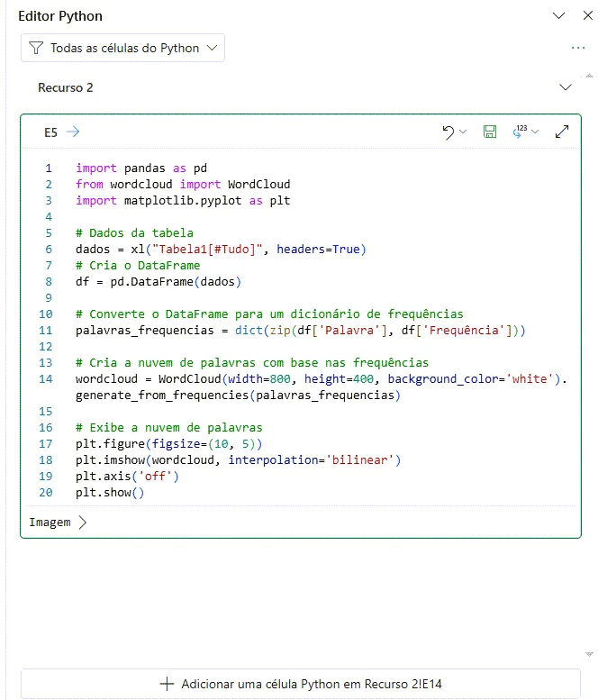Click the Recurso 2 section header text
Viewport: 598px width, 700px height.
pos(66,87)
